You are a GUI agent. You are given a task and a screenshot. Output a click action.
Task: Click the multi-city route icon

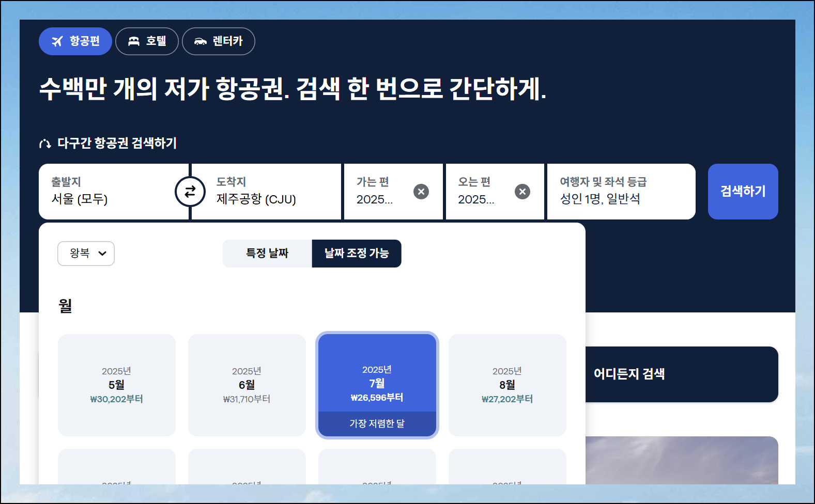[x=45, y=144]
